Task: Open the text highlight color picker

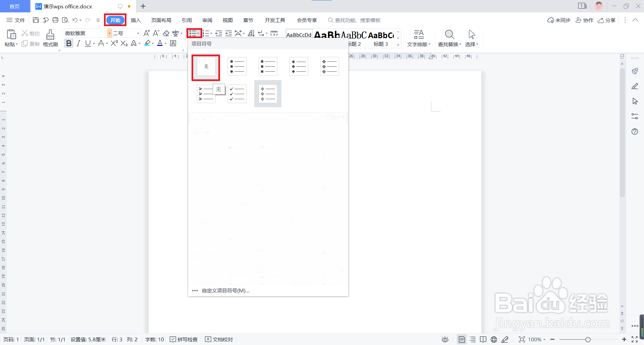Action: click(153, 43)
